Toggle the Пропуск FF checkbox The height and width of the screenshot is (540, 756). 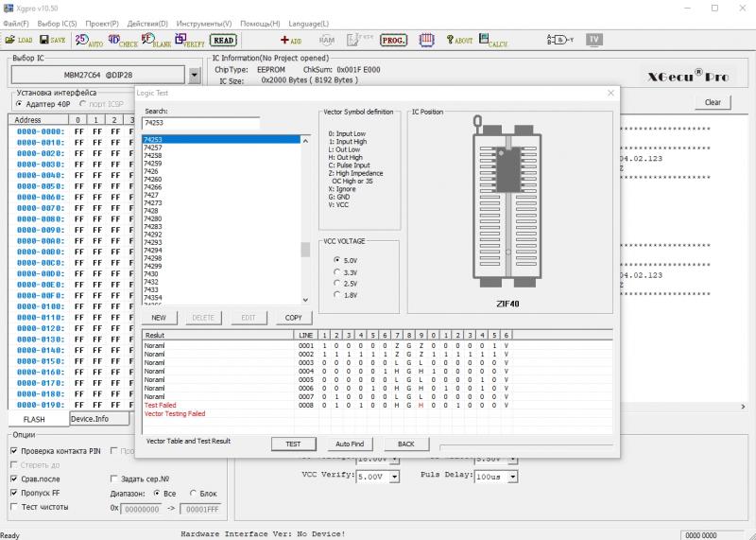pos(14,493)
